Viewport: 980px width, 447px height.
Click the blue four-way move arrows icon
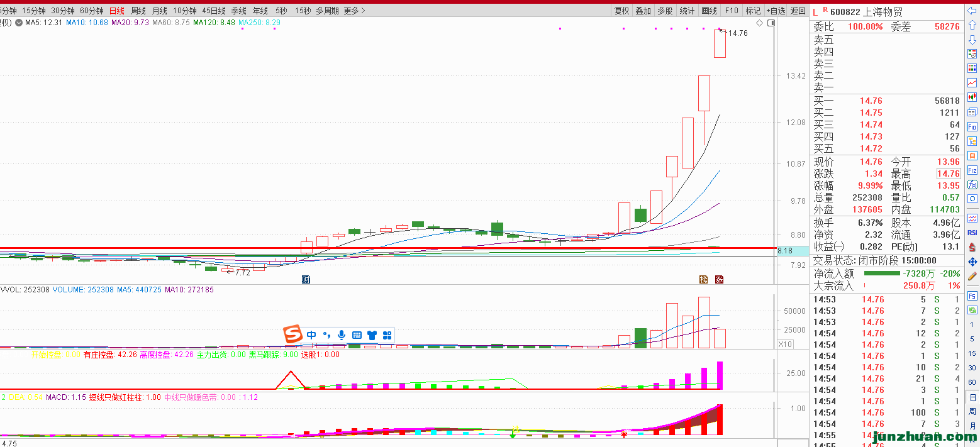click(972, 262)
